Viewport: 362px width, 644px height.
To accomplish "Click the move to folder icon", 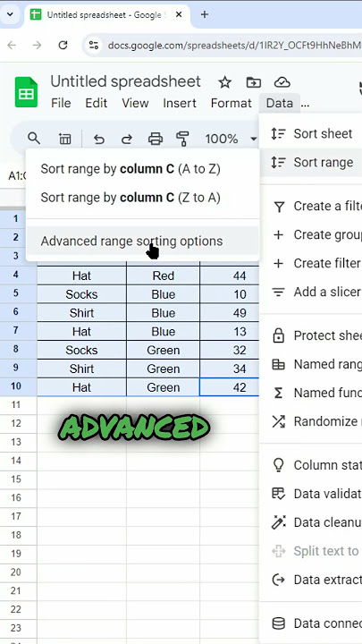I will coord(253,82).
